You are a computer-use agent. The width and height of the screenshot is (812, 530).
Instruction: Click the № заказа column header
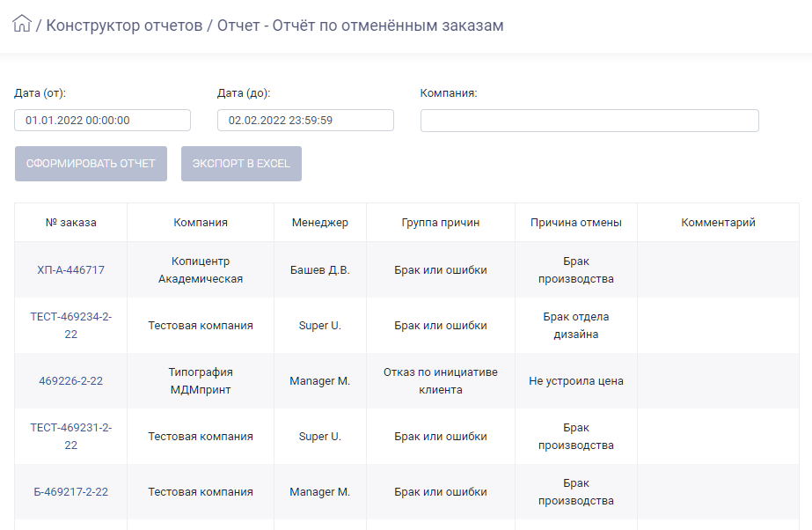click(71, 222)
